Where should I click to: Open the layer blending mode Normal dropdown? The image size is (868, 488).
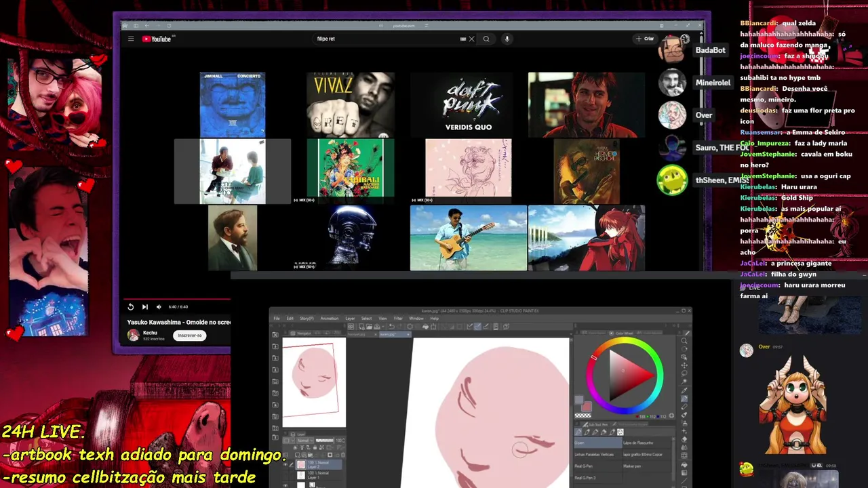tap(305, 441)
